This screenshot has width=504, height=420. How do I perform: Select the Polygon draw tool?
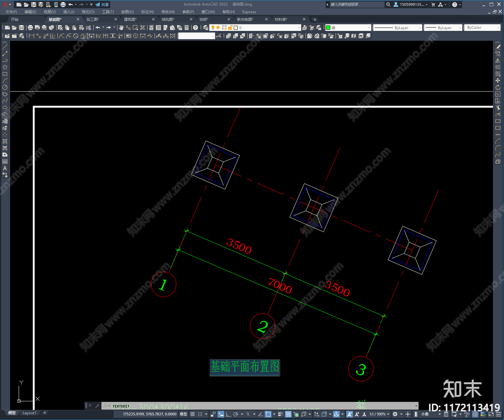[x=5, y=67]
